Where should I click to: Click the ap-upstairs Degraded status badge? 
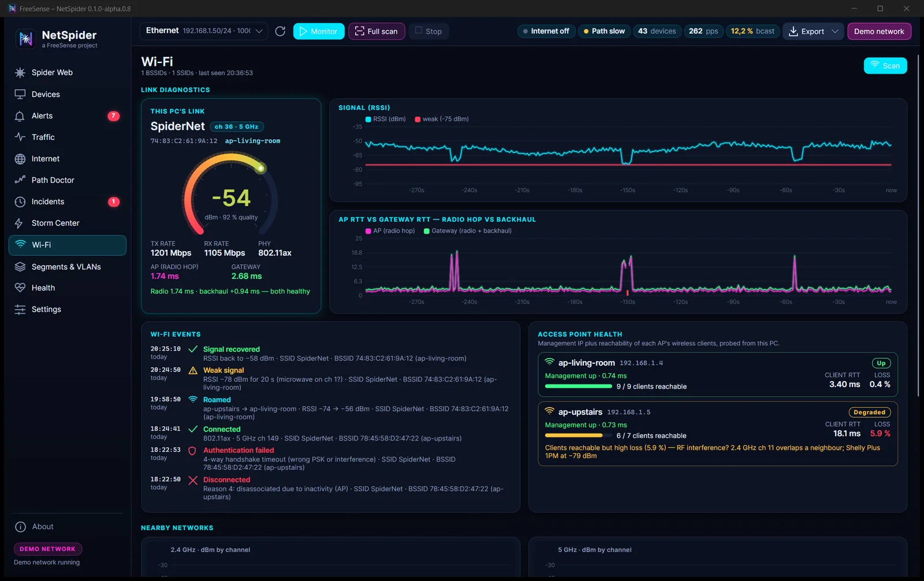869,412
